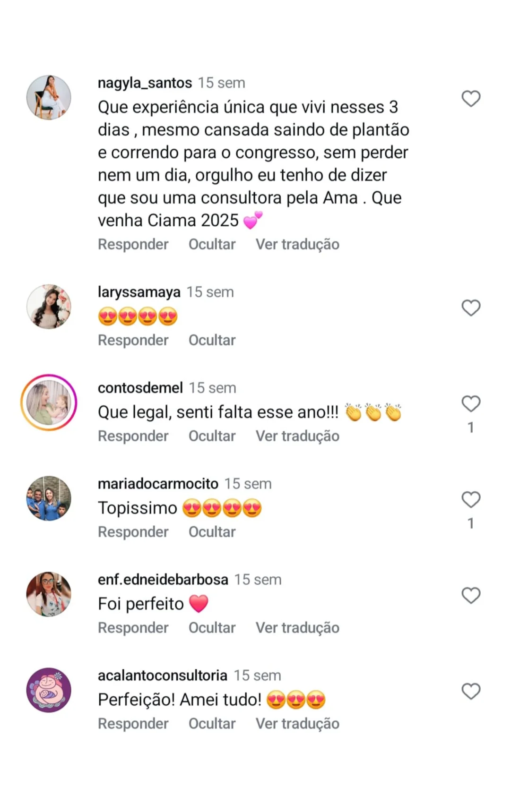The image size is (511, 812).
Task: Show translation of contosdemel's comment
Action: [x=297, y=436]
